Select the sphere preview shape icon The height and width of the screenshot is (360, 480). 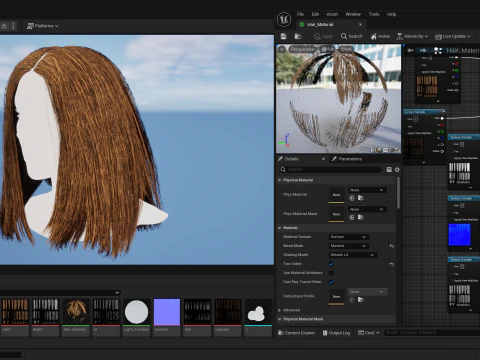pos(379,150)
